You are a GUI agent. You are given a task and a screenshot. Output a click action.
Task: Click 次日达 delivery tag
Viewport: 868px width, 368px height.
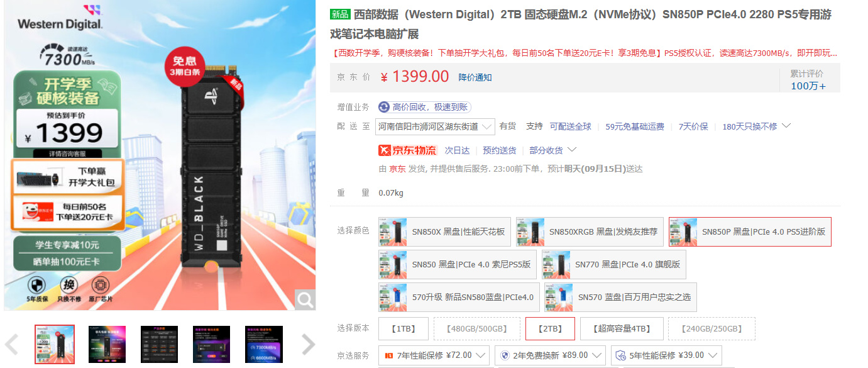457,150
